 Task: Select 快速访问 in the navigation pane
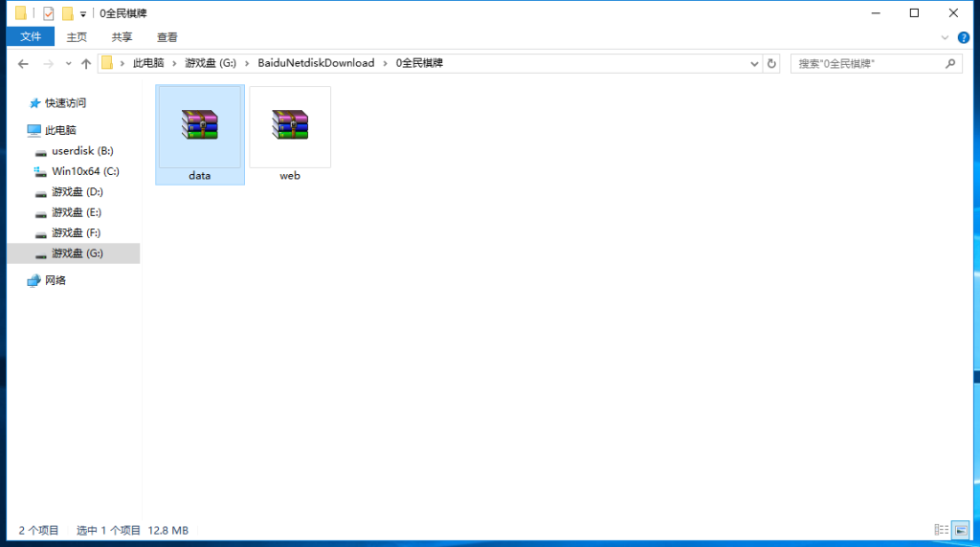coord(65,103)
